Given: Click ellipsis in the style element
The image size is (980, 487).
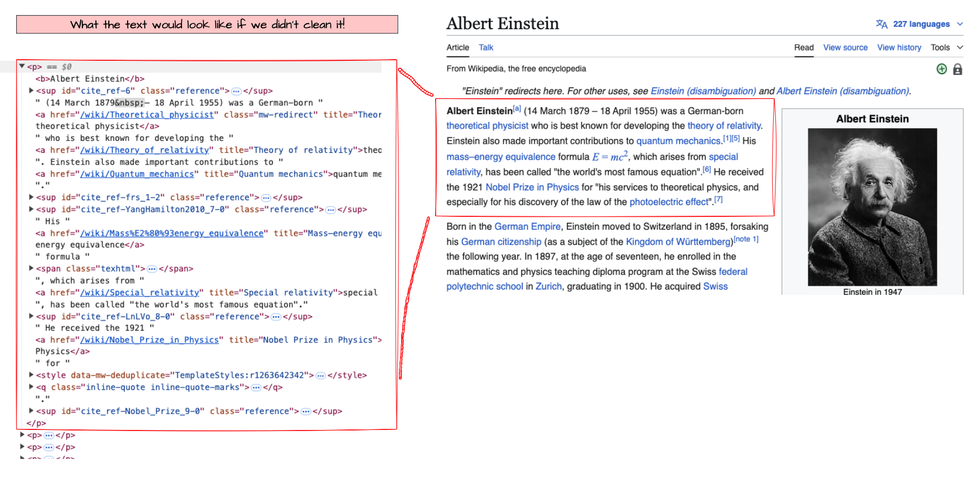Looking at the screenshot, I should point(320,376).
